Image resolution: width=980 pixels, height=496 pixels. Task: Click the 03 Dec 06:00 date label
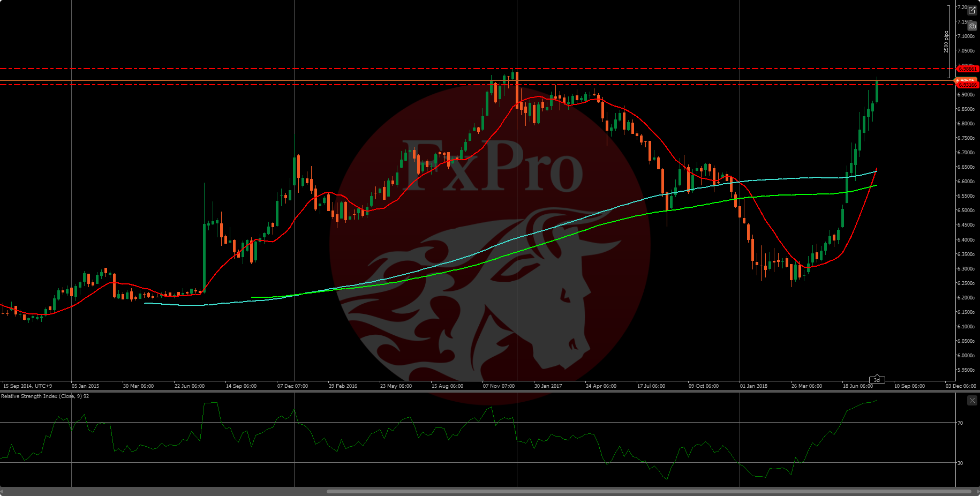pos(961,386)
